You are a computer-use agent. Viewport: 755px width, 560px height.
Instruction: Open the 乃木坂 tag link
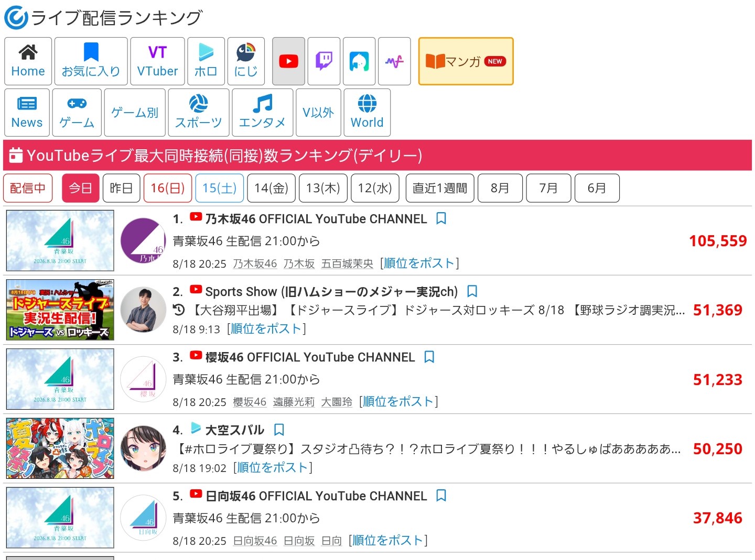coord(299,263)
